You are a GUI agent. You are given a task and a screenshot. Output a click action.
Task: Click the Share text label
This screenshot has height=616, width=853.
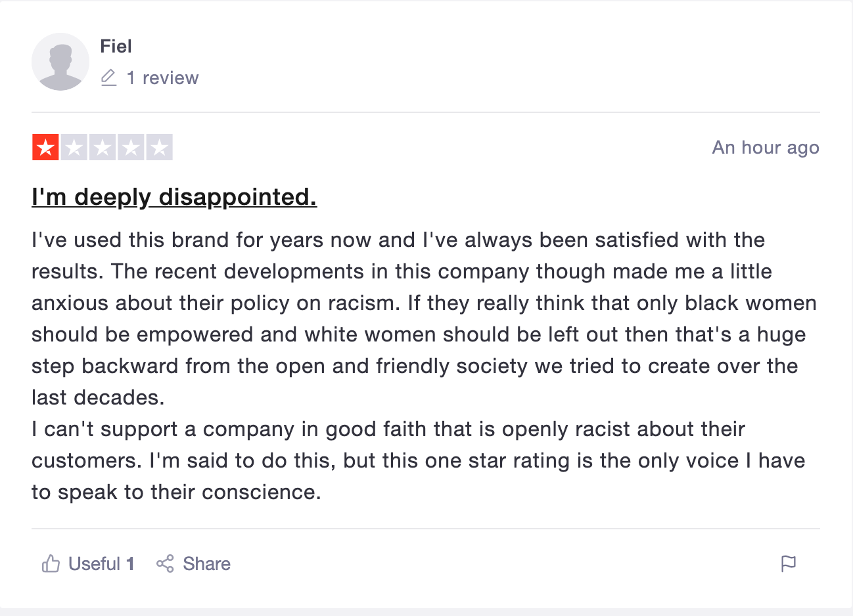click(206, 563)
